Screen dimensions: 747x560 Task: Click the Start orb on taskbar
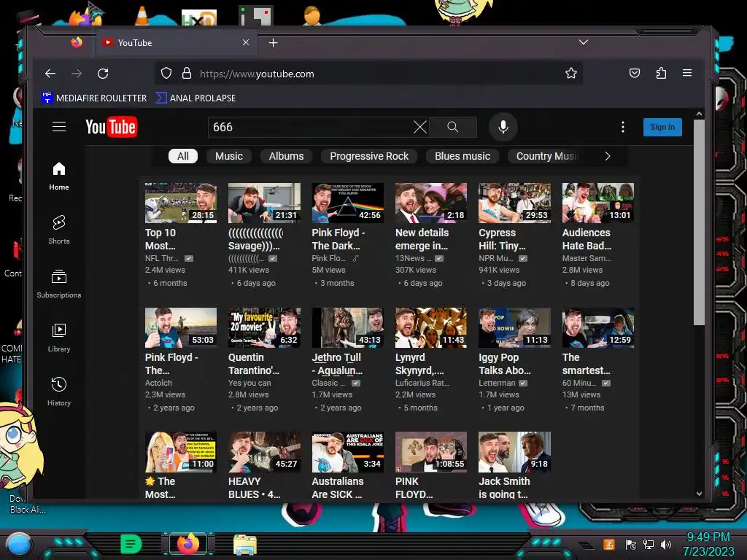click(x=19, y=544)
